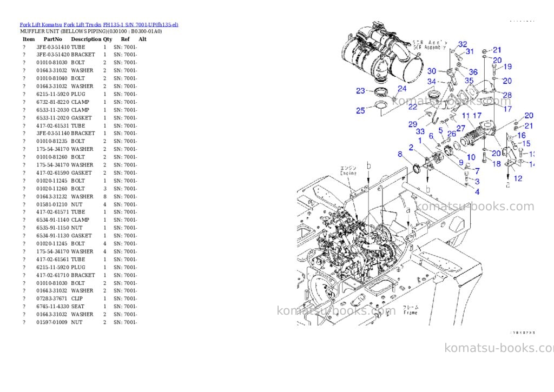The height and width of the screenshot is (392, 554).
Task: Click callout number 28 in diagram
Action: tap(507, 95)
